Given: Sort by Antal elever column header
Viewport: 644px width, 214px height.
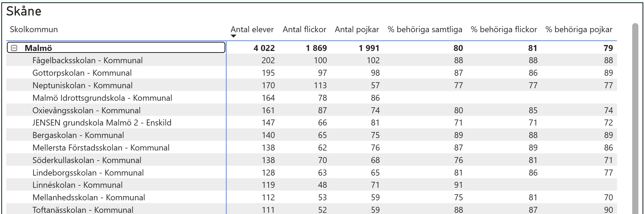Looking at the screenshot, I should pyautogui.click(x=252, y=30).
